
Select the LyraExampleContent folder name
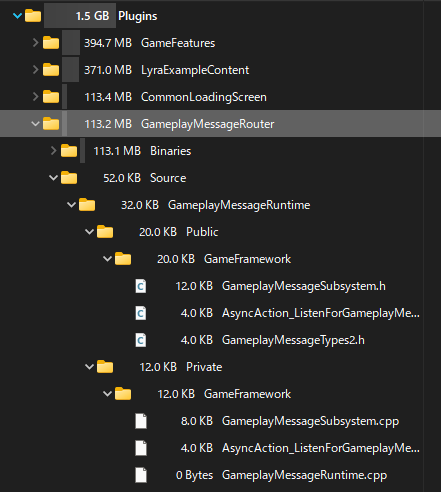pos(195,70)
